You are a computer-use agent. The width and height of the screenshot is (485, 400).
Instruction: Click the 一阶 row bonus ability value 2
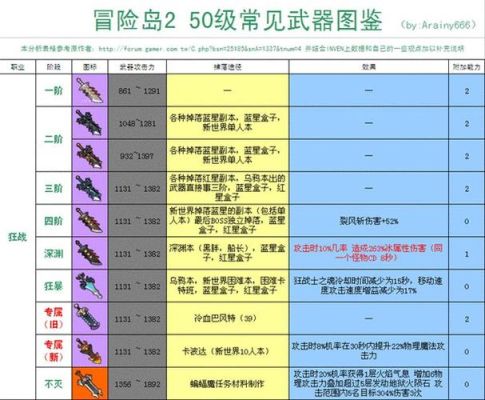click(x=467, y=91)
